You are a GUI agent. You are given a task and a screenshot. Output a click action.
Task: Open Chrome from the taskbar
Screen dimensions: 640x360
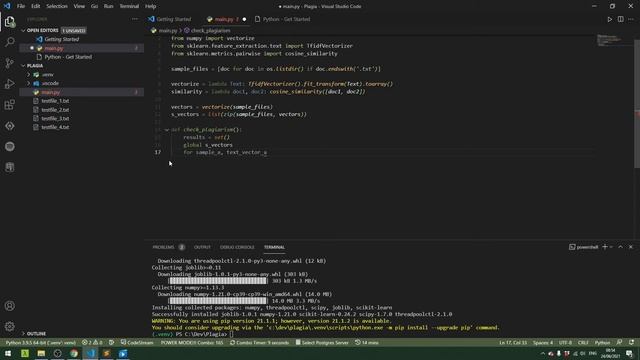tap(74, 353)
